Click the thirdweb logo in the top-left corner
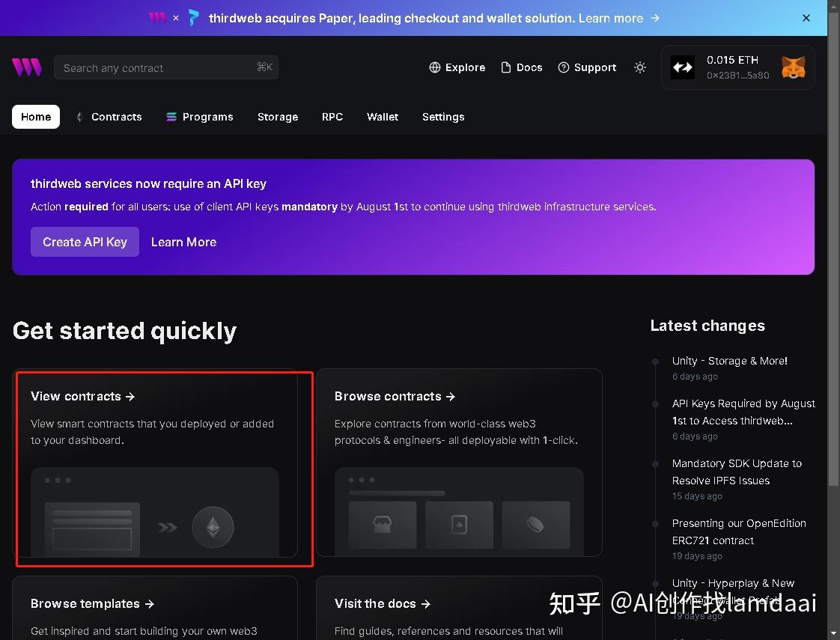The width and height of the screenshot is (840, 640). pos(26,67)
